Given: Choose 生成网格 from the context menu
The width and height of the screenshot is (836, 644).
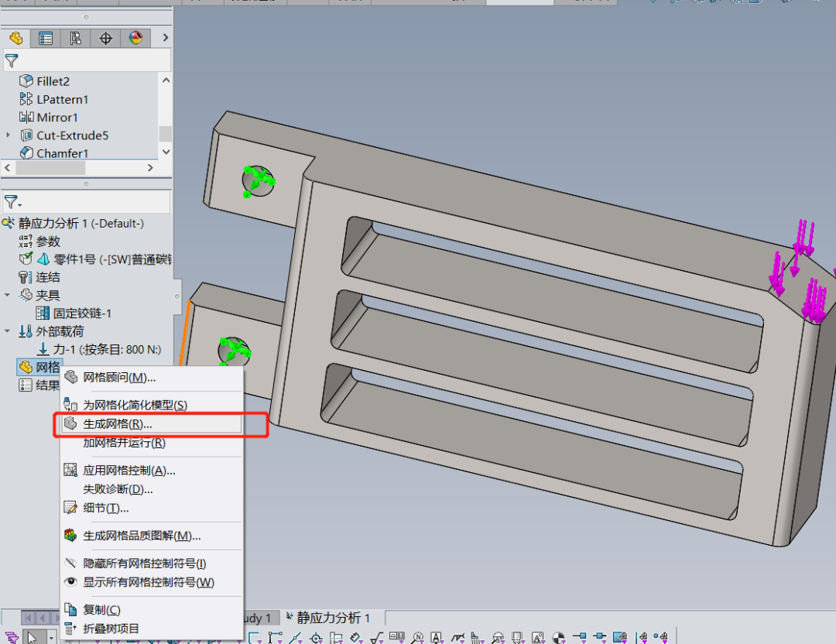Looking at the screenshot, I should click(118, 424).
